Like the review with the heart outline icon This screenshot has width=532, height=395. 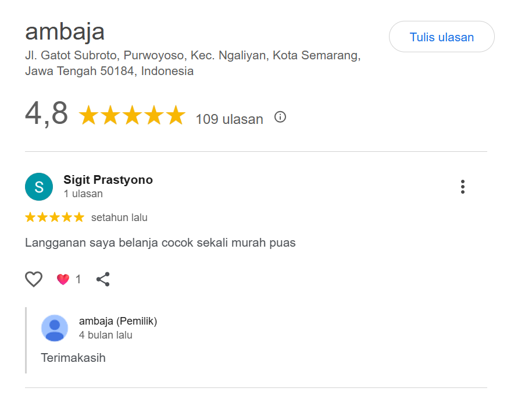point(34,279)
